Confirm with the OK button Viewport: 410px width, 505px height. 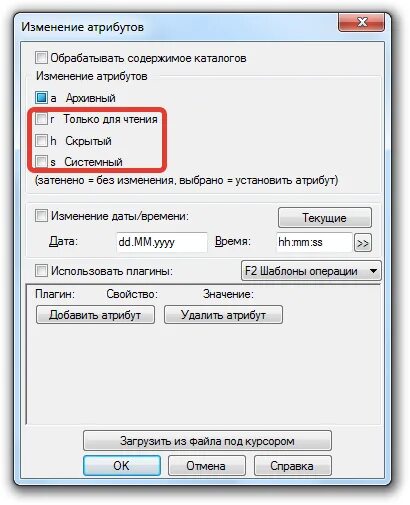pos(122,466)
